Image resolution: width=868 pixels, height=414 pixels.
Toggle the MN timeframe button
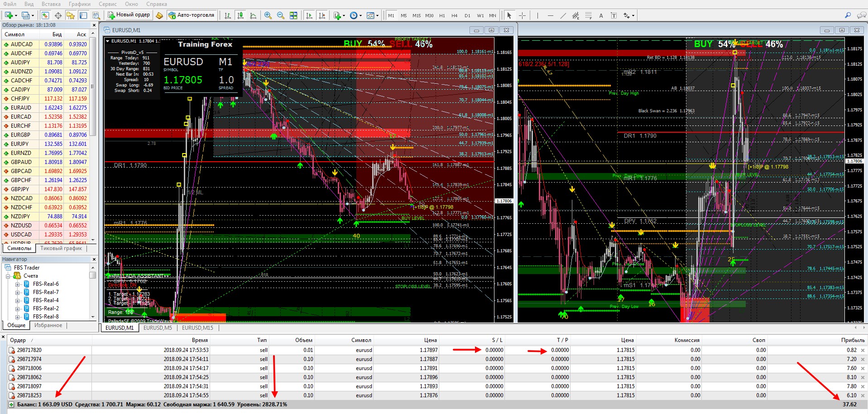(x=493, y=15)
